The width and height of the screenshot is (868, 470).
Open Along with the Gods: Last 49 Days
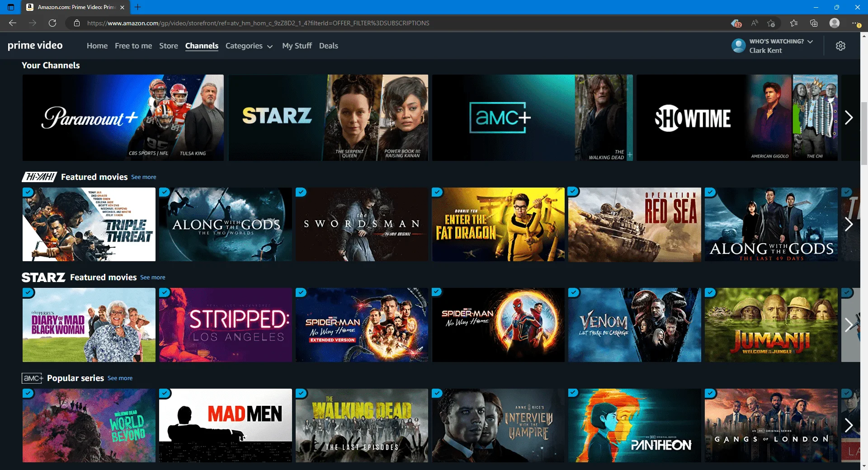coord(771,224)
